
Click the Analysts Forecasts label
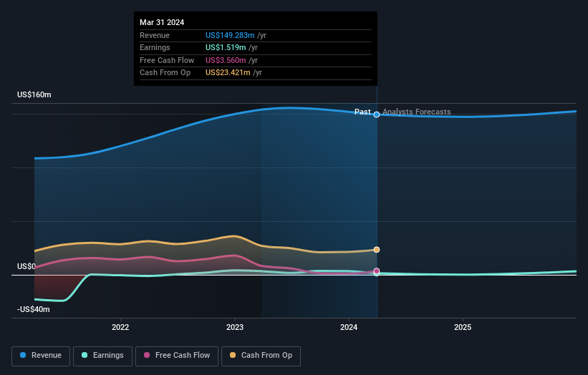coord(417,112)
